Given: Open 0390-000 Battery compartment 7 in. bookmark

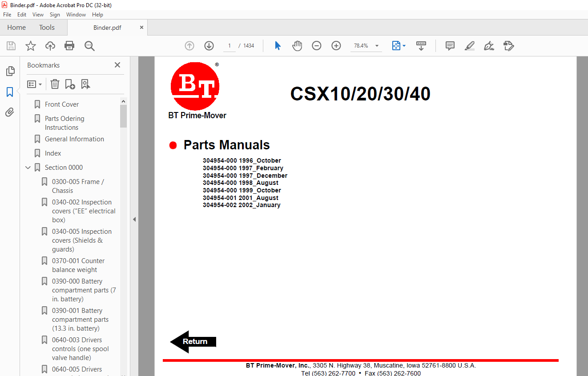Looking at the screenshot, I should click(84, 290).
